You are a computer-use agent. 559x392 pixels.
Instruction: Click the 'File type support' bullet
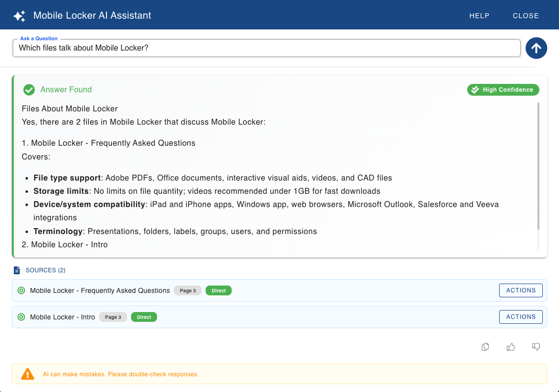[213, 178]
